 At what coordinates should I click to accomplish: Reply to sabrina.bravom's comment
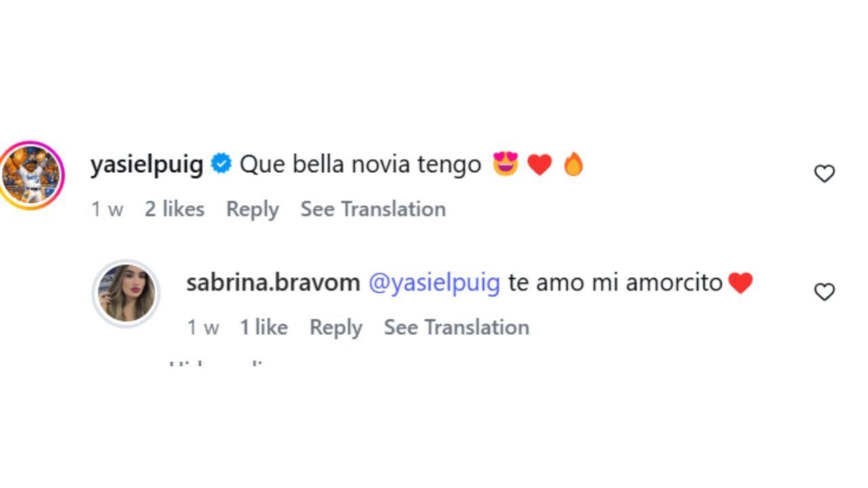coord(336,327)
